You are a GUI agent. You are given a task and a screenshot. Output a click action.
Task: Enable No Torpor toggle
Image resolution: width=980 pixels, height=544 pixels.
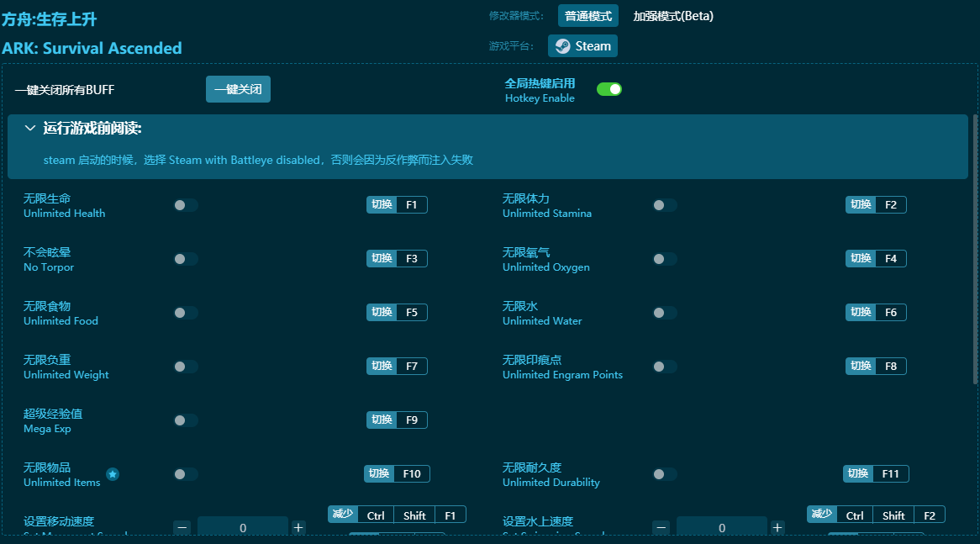pyautogui.click(x=186, y=259)
